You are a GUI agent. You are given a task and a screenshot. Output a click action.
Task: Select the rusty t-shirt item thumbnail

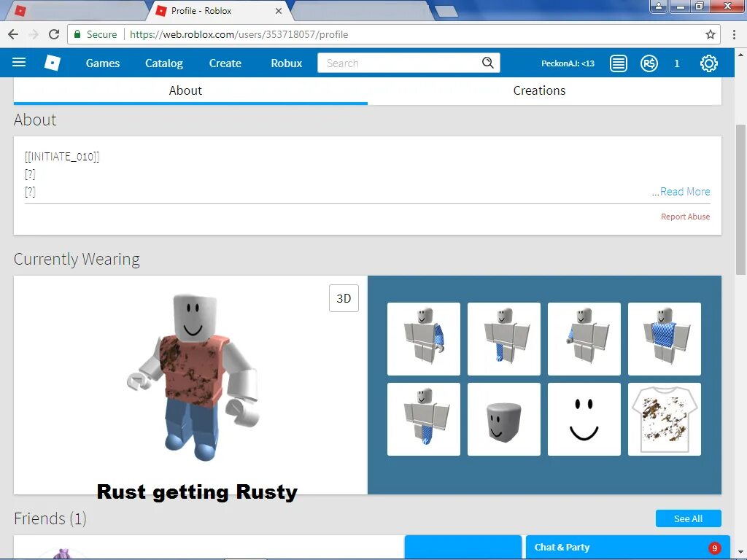coord(665,419)
